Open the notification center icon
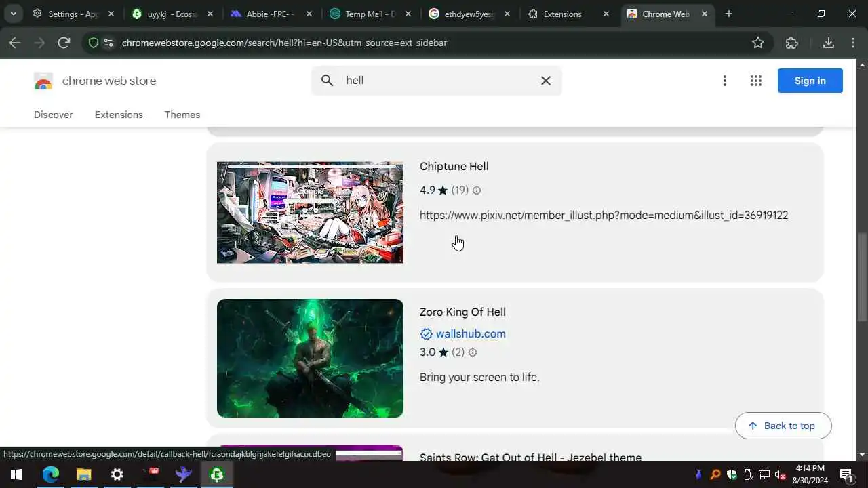This screenshot has width=868, height=488. tap(846, 474)
